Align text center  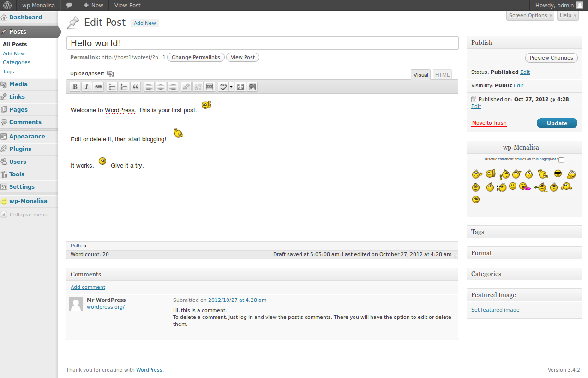point(161,87)
